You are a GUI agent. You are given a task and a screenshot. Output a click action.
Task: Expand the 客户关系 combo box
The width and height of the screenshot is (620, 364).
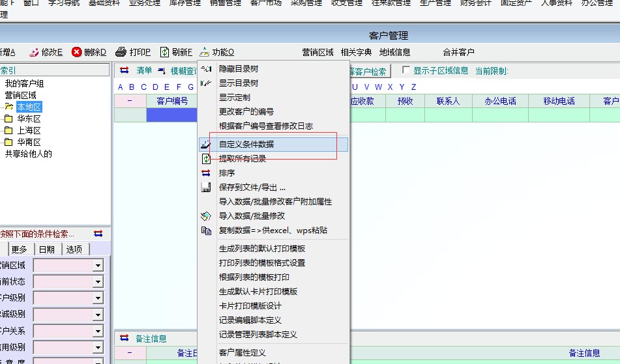(x=98, y=331)
